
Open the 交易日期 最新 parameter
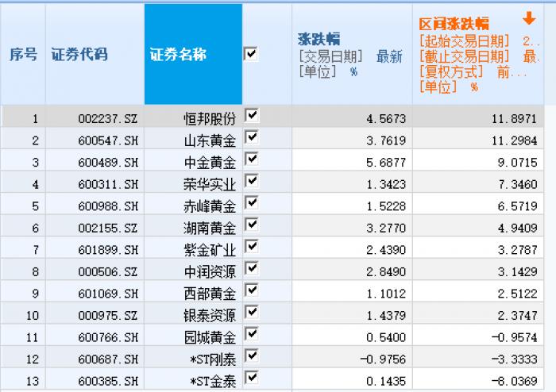pyautogui.click(x=350, y=56)
